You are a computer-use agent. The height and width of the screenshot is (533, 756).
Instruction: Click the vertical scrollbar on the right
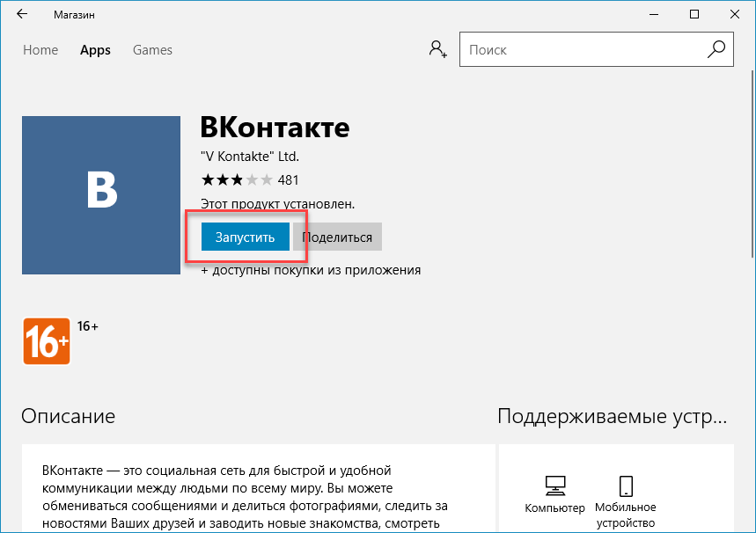(x=752, y=164)
